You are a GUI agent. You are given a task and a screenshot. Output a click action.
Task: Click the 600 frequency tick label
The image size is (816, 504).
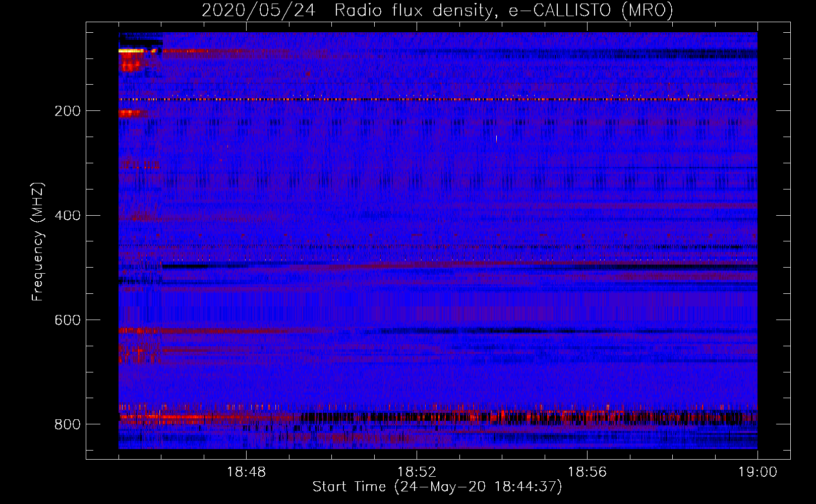point(68,320)
